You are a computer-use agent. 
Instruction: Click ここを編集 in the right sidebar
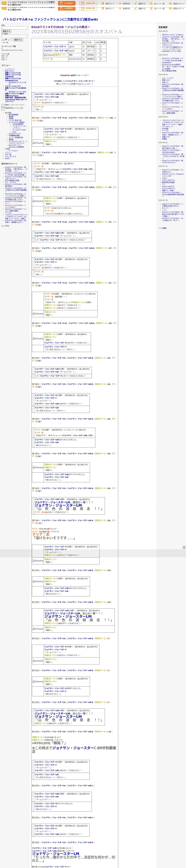162,228
